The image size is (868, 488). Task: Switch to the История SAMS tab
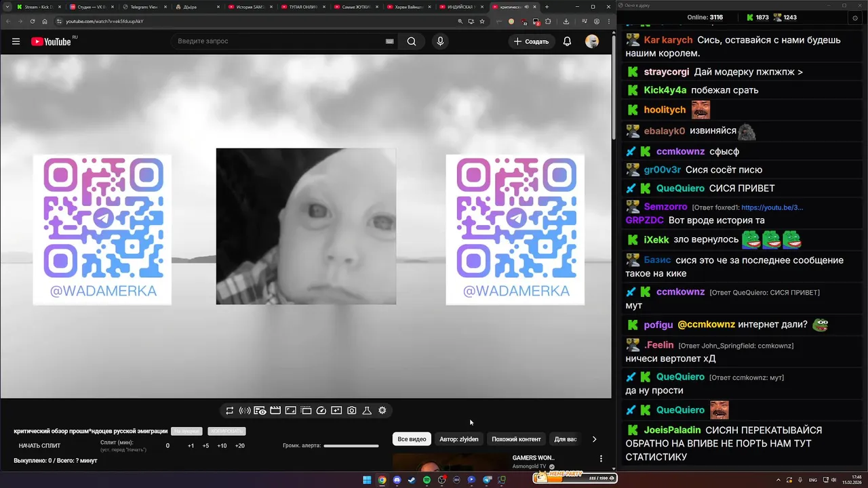click(x=252, y=7)
